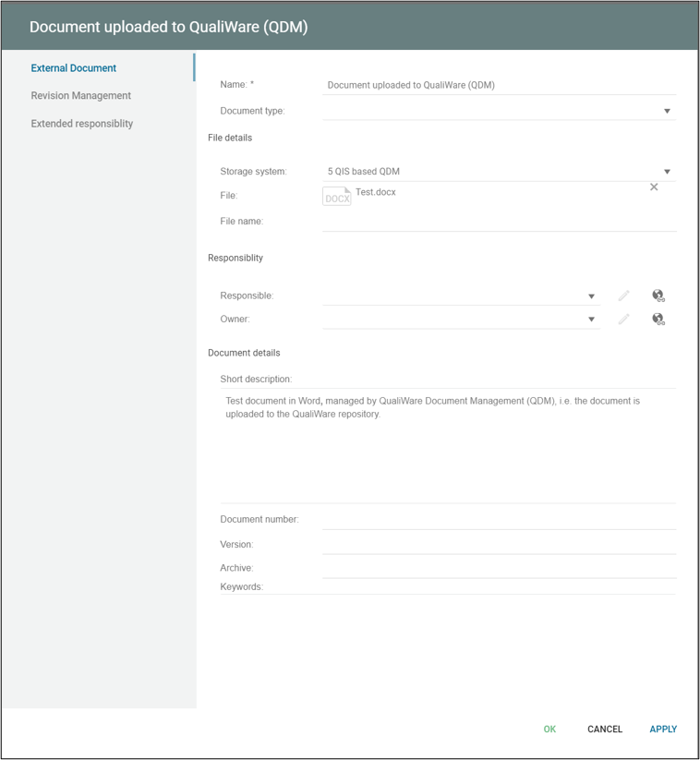This screenshot has height=760, width=700.
Task: Open the External Document tab
Action: tap(74, 67)
